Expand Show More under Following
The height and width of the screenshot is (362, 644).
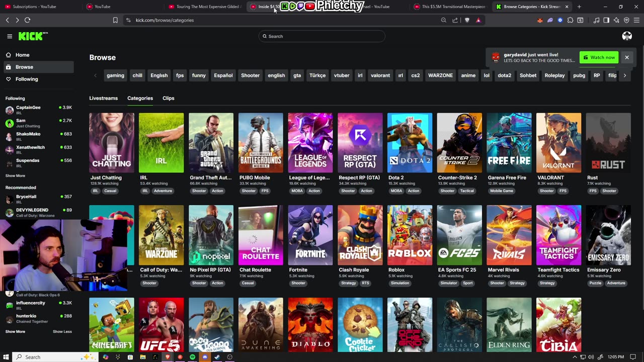pyautogui.click(x=15, y=176)
